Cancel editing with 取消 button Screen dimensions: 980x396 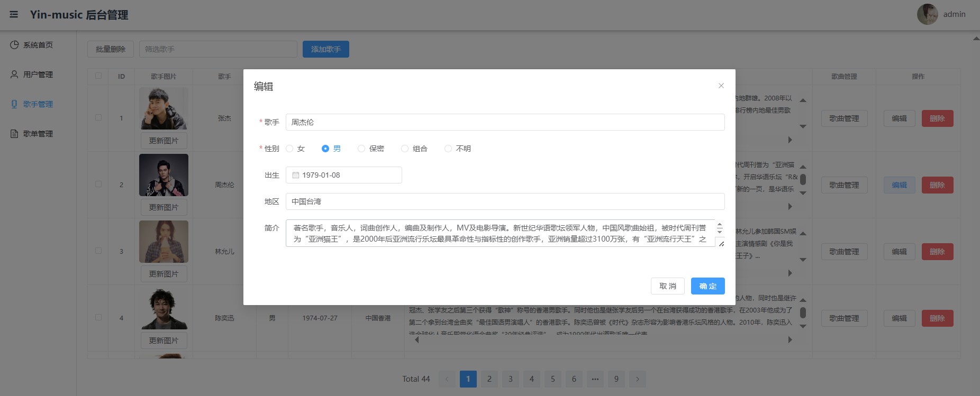pos(668,286)
